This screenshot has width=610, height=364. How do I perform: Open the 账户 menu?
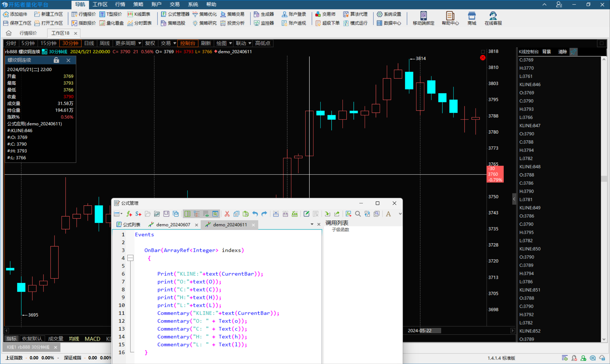pyautogui.click(x=156, y=5)
